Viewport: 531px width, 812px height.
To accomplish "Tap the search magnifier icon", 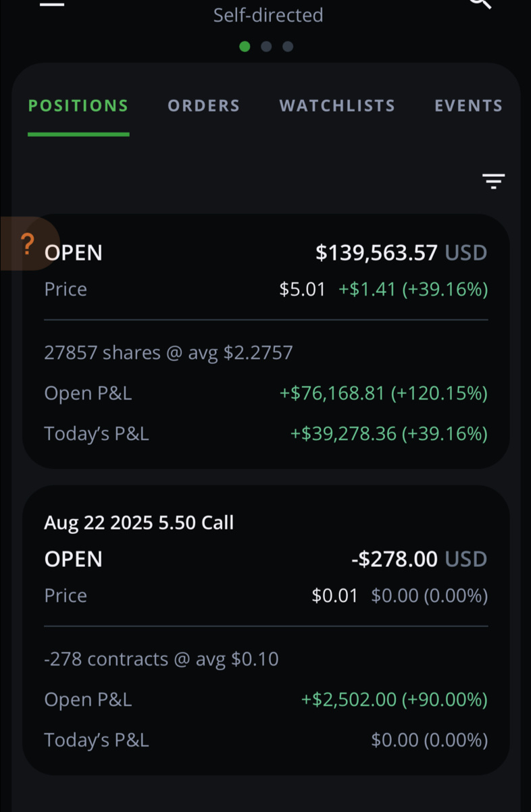I will [x=480, y=3].
